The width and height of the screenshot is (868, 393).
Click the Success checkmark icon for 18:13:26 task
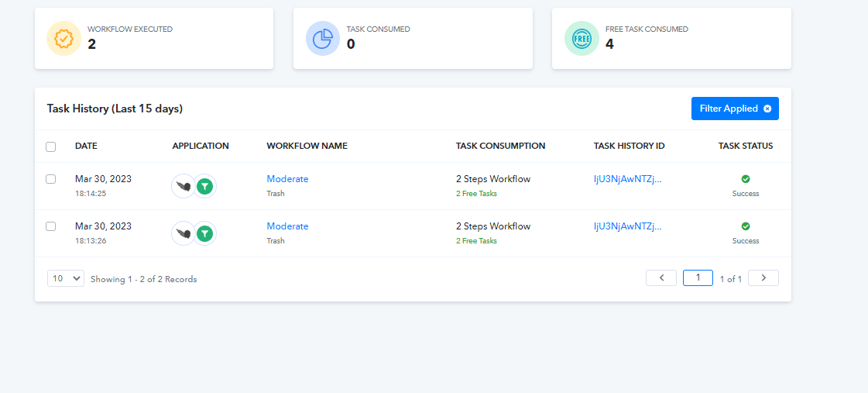(746, 226)
